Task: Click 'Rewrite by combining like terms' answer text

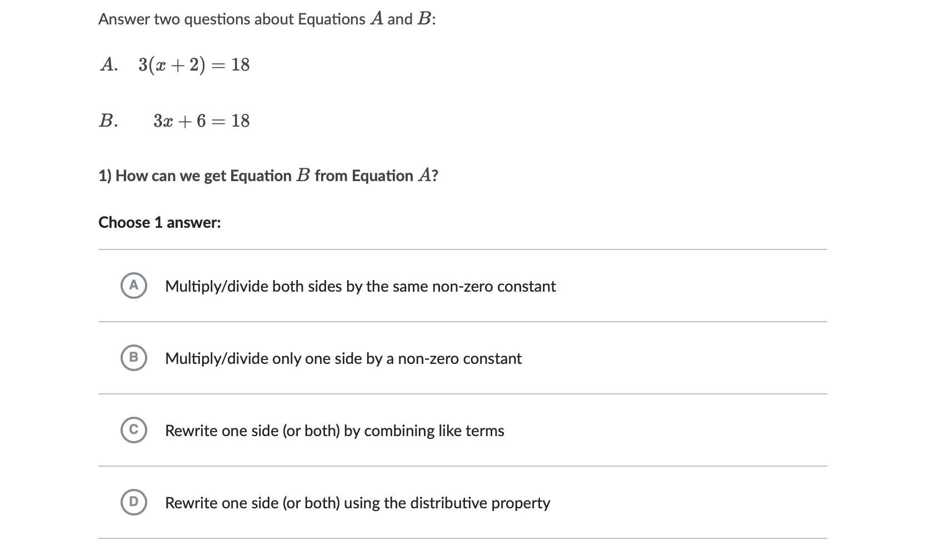Action: pos(334,431)
